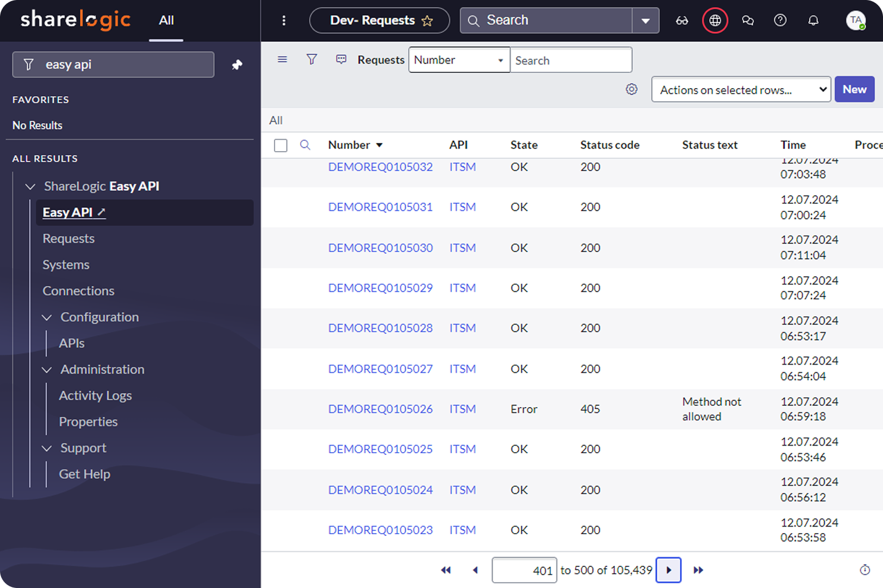Viewport: 883px width, 588px height.
Task: Open the notifications bell
Action: 813,21
